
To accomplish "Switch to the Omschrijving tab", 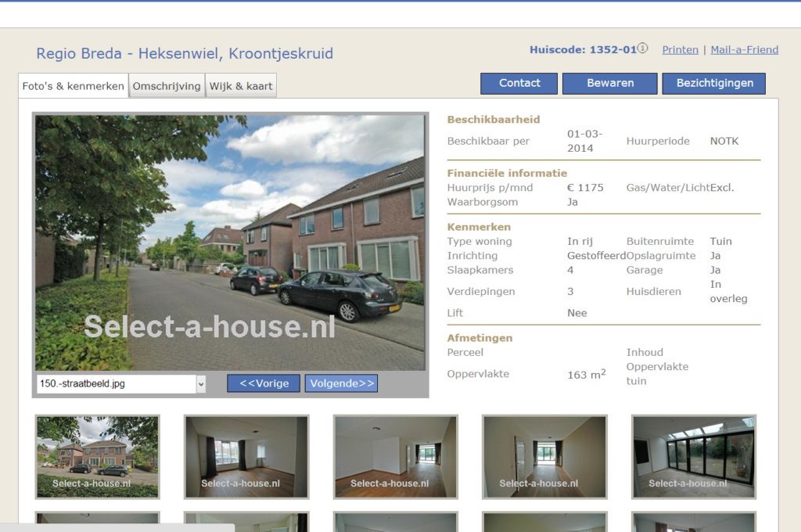I will pyautogui.click(x=167, y=86).
